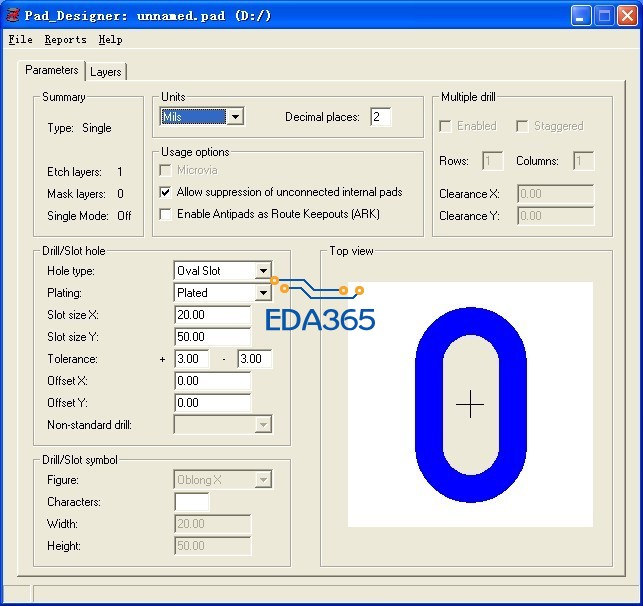643x606 pixels.
Task: Click the Columns input field
Action: coord(583,161)
